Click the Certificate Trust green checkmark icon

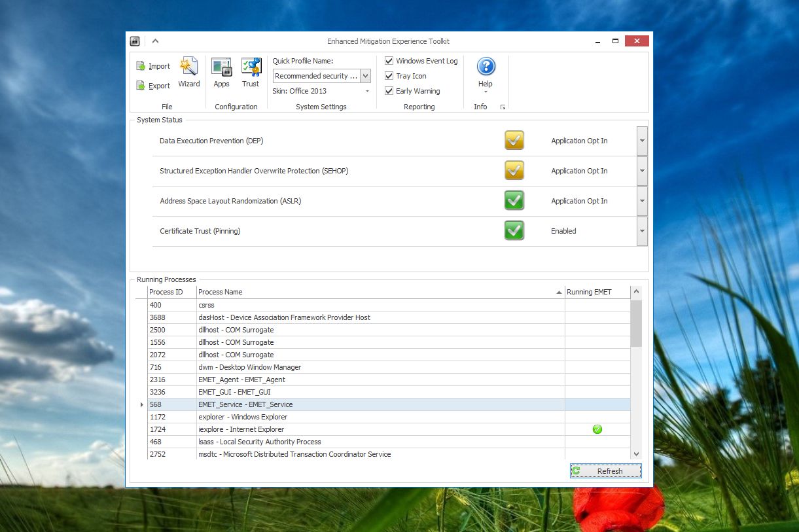click(x=514, y=231)
